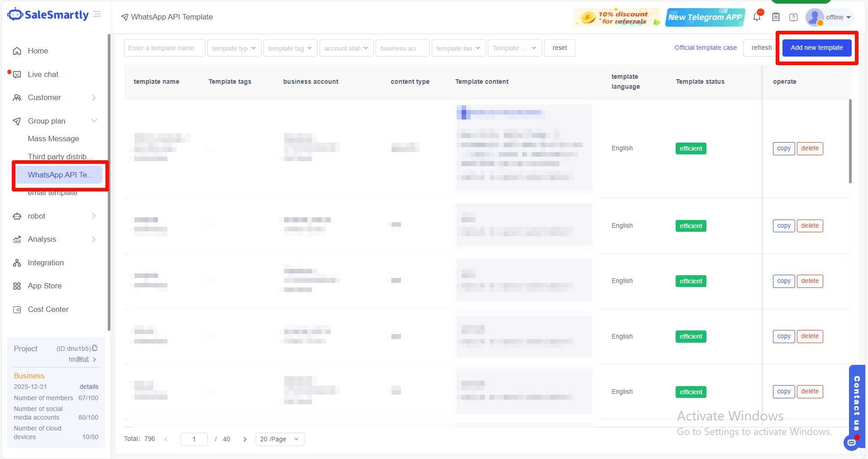Screen dimensions: 868x459
Task: Click in the template name search field
Action: pyautogui.click(x=164, y=48)
